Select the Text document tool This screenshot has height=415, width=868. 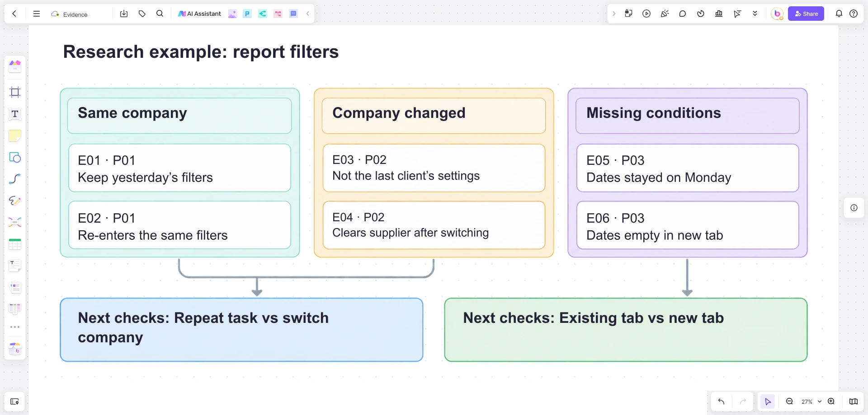point(15,266)
